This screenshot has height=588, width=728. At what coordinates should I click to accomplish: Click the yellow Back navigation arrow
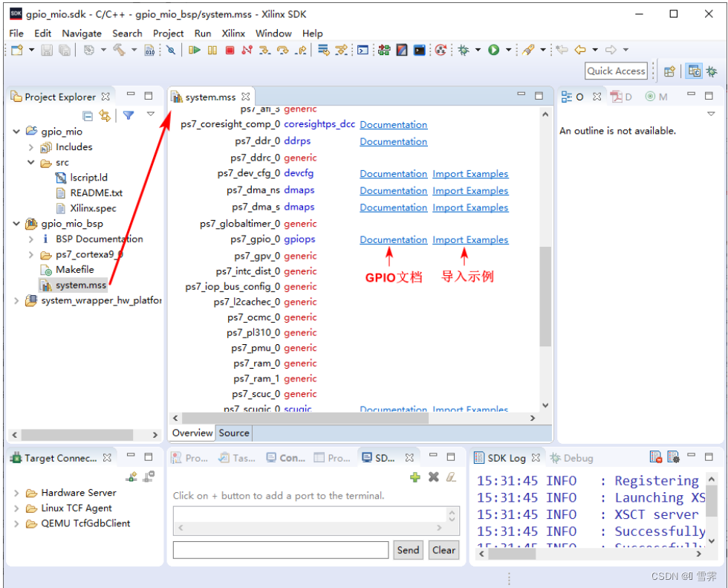point(580,50)
